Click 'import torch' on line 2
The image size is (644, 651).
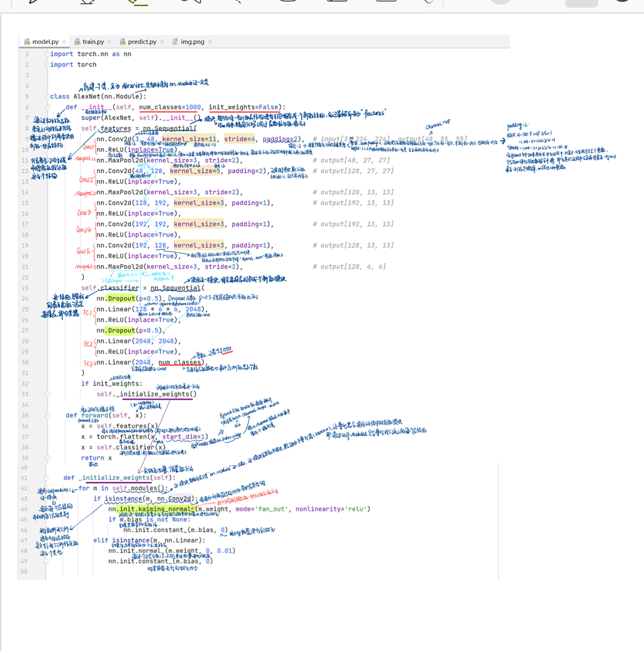74,65
